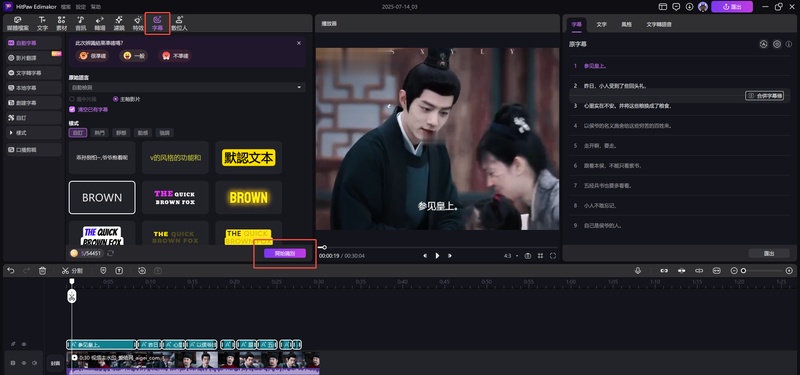
Task: Open the 數位人 avatar tab
Action: click(x=179, y=23)
